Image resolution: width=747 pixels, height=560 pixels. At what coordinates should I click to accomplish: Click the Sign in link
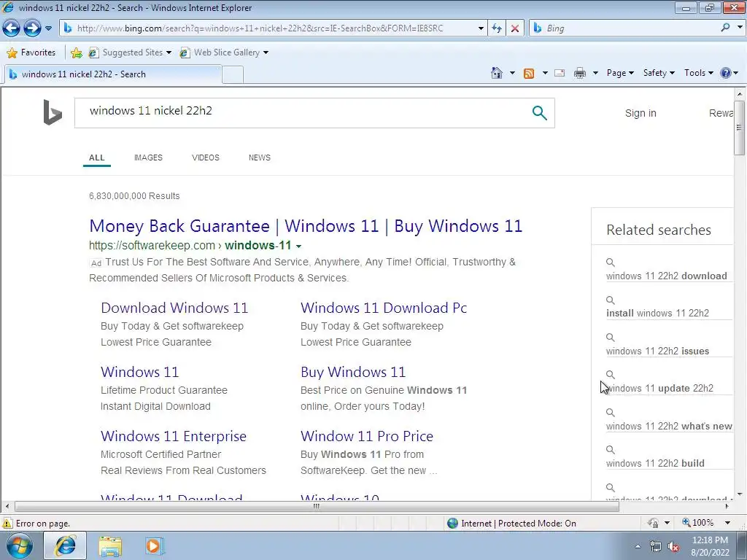tap(640, 113)
